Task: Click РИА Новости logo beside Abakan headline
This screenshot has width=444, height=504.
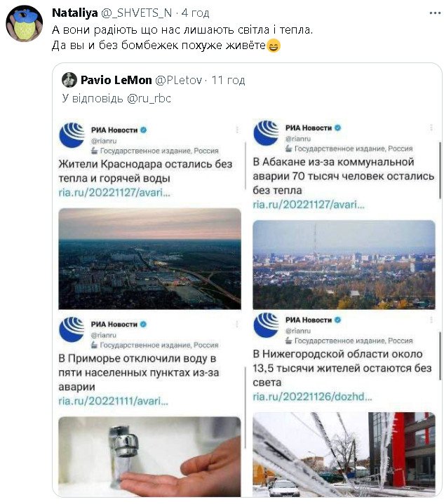Action: click(x=266, y=133)
